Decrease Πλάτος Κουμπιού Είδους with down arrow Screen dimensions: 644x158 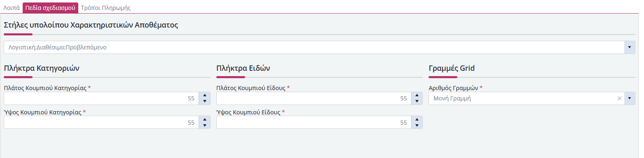[x=417, y=101]
